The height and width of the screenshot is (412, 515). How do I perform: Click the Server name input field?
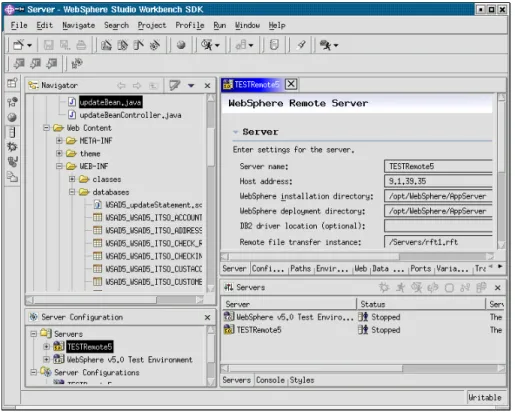[438, 166]
